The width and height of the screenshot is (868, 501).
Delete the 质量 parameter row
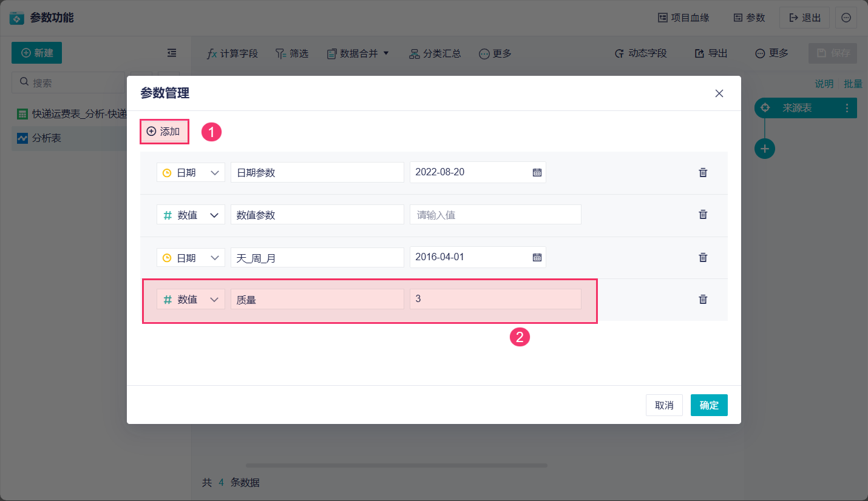click(x=703, y=299)
